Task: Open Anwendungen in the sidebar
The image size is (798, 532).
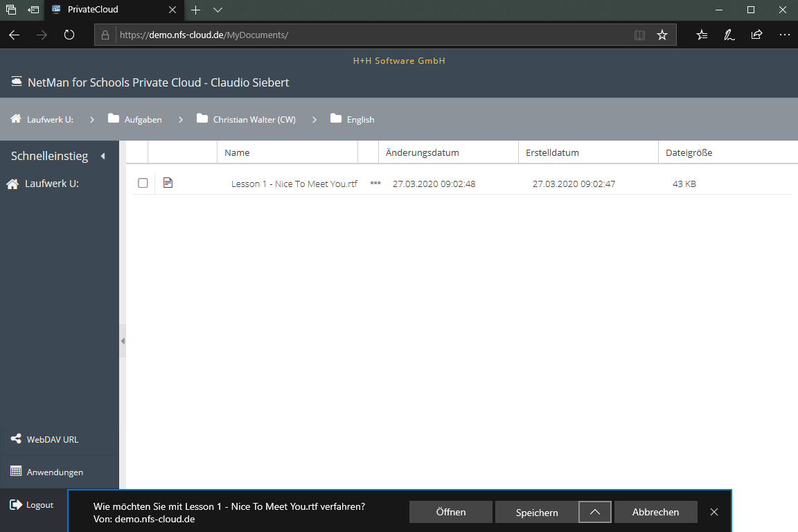Action: (x=55, y=472)
